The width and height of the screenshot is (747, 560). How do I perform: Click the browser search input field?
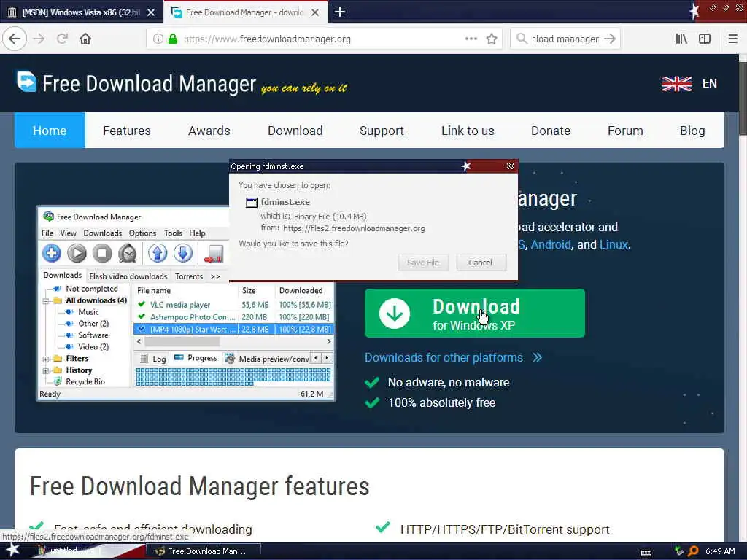(565, 39)
